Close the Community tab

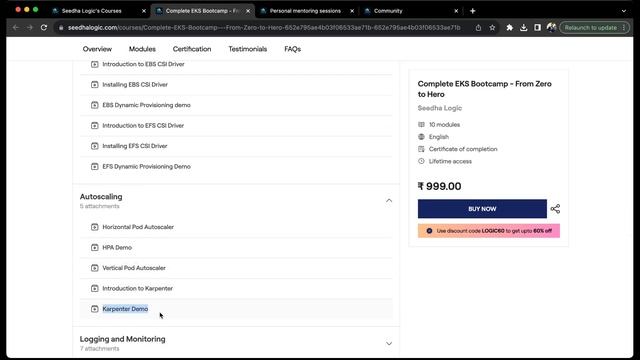point(456,11)
